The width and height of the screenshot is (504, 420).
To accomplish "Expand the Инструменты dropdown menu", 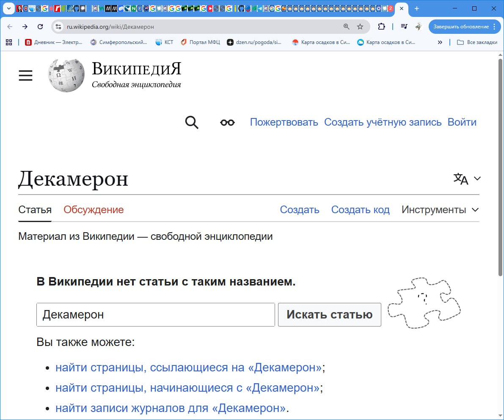I will [x=440, y=210].
